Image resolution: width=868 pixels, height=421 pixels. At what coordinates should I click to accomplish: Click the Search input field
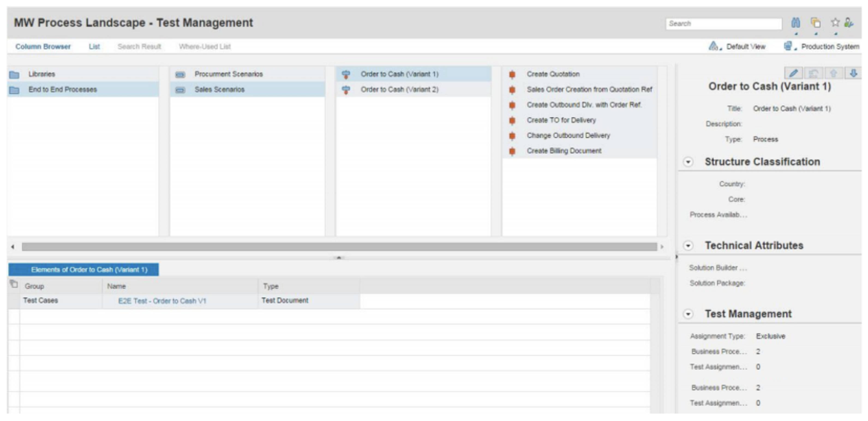point(723,23)
